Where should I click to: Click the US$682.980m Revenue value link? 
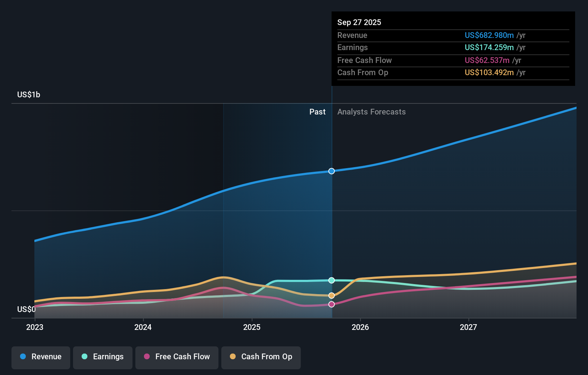(488, 35)
